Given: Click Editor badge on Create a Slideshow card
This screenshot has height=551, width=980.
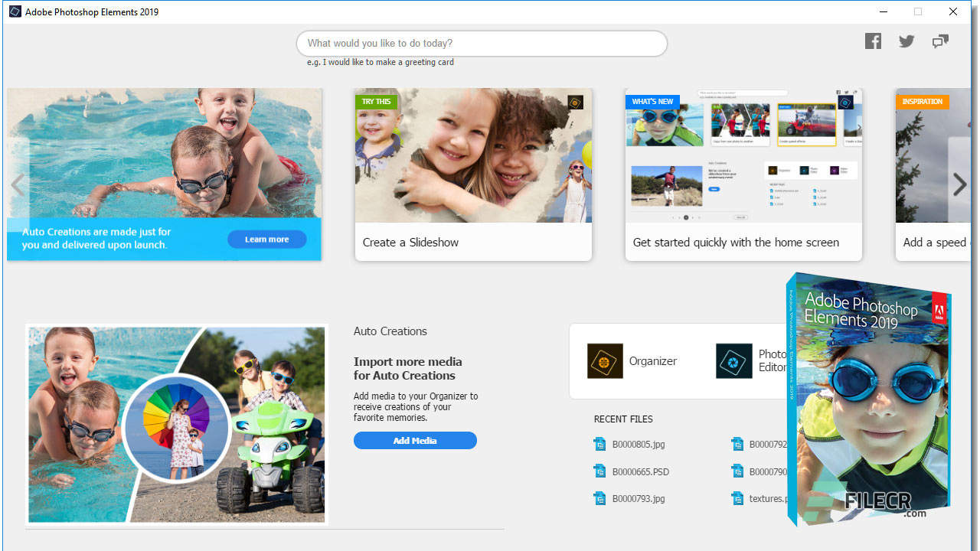Looking at the screenshot, I should tap(576, 102).
